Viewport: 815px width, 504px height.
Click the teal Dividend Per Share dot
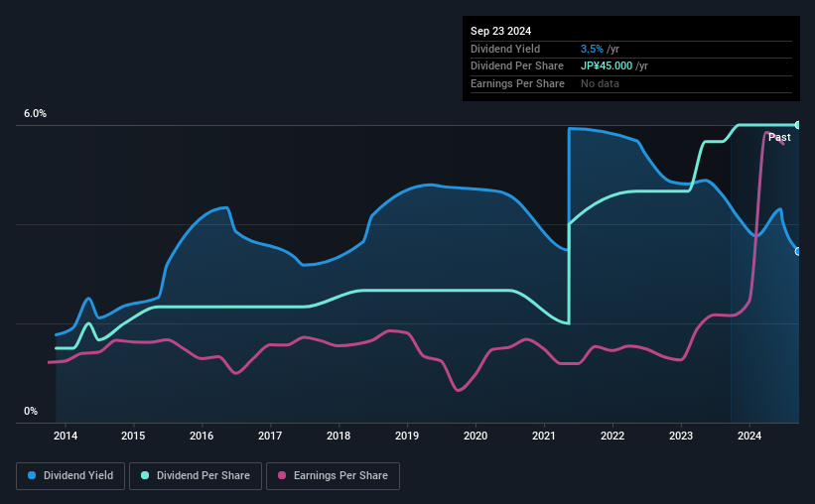(x=145, y=475)
